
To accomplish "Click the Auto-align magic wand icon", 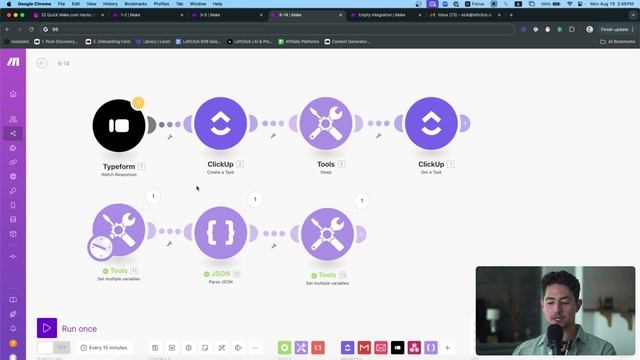I will click(x=222, y=348).
